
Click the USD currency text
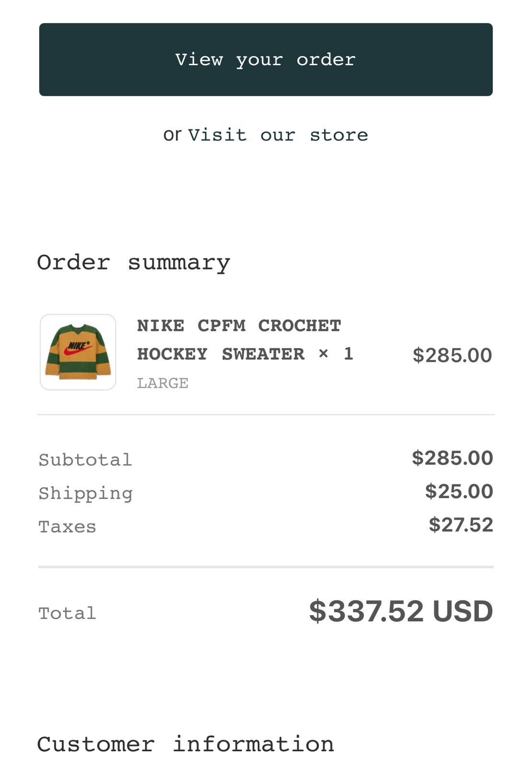coord(463,611)
